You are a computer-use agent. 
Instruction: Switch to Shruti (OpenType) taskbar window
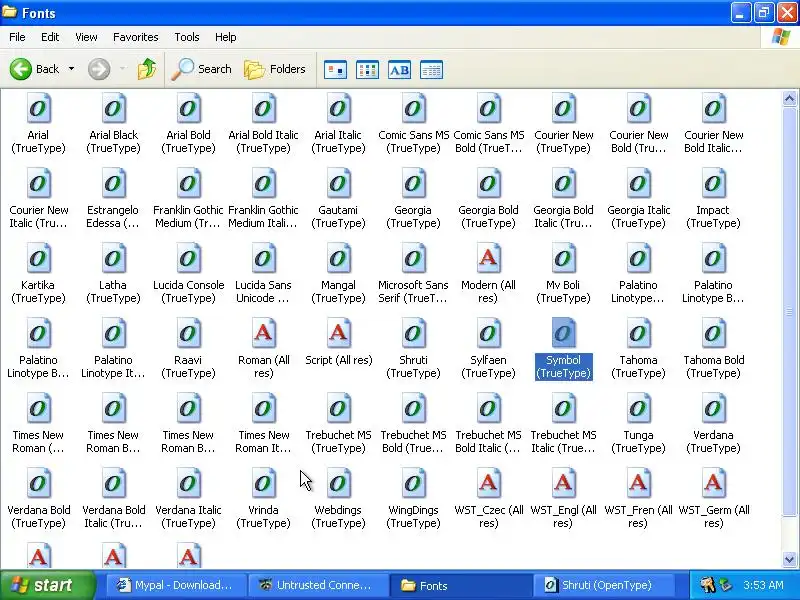point(602,585)
